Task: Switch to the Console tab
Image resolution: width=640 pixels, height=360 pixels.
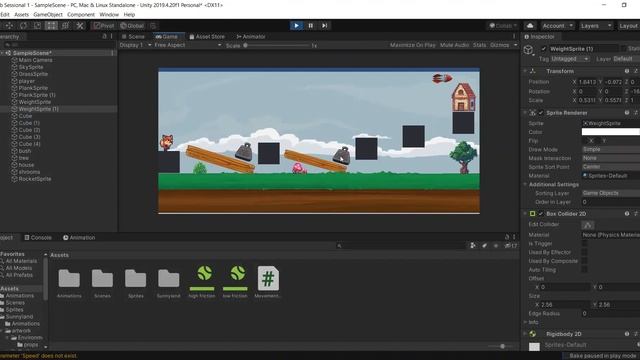Action: point(38,238)
